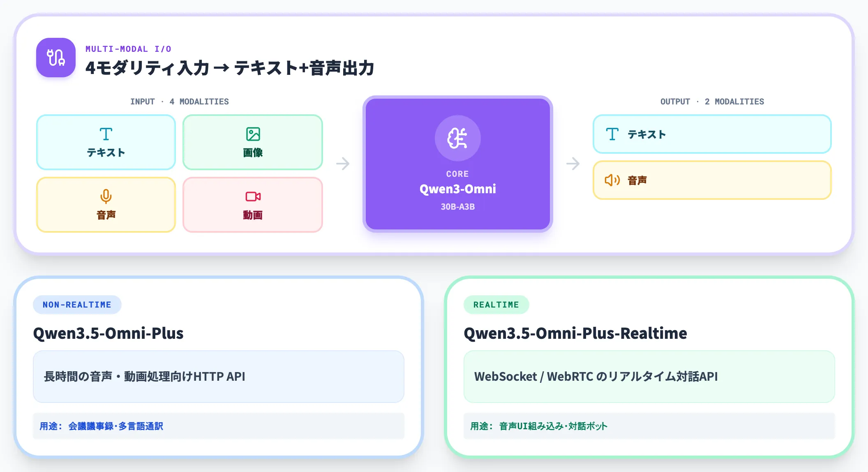Click the T icon in text output
This screenshot has height=472, width=868.
[x=612, y=134]
